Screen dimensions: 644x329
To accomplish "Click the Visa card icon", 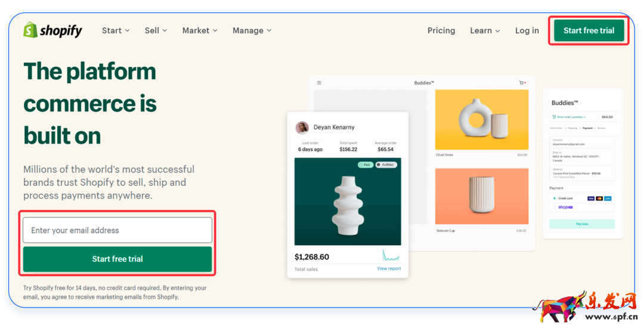I will (x=591, y=198).
